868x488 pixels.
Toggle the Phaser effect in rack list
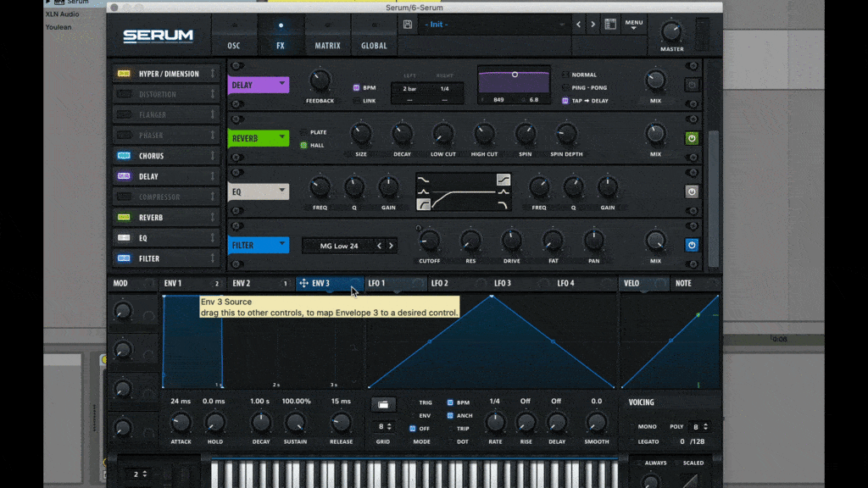[x=124, y=135]
